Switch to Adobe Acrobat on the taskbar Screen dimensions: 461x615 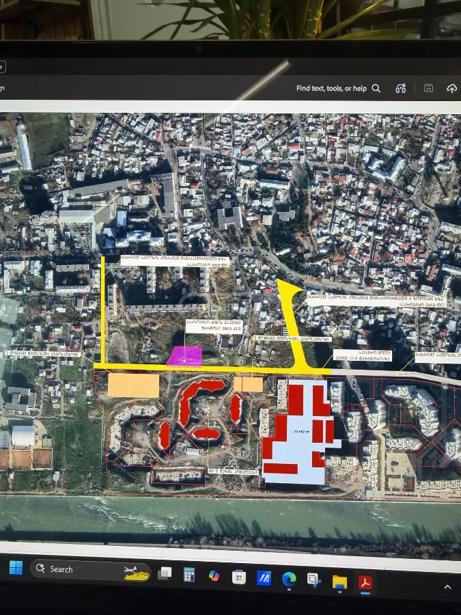click(x=365, y=583)
